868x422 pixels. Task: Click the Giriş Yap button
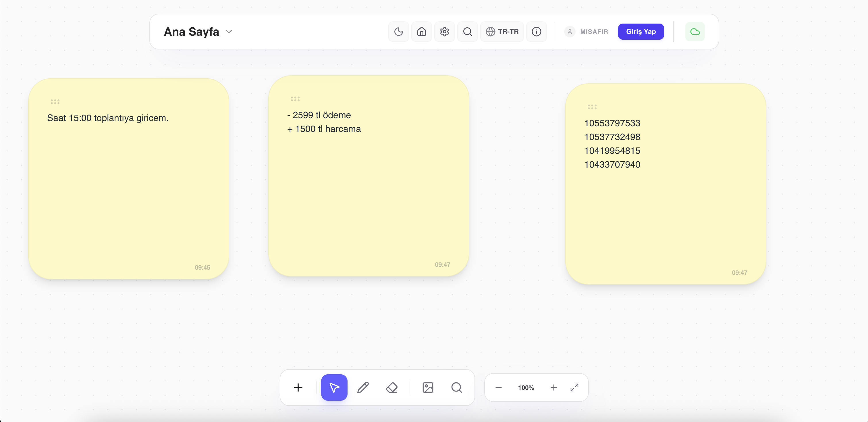click(x=641, y=32)
